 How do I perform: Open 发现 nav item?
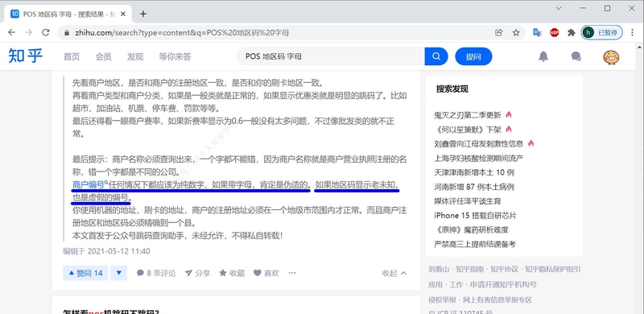coord(135,56)
